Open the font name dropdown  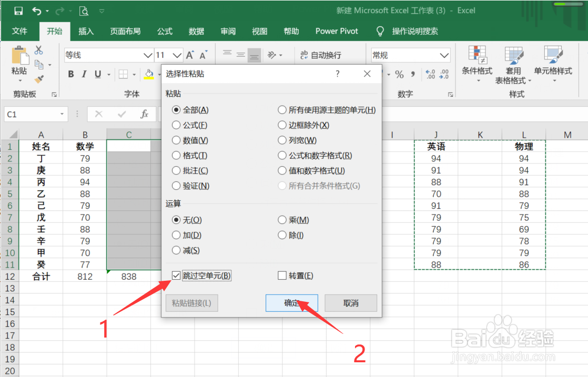pyautogui.click(x=148, y=55)
